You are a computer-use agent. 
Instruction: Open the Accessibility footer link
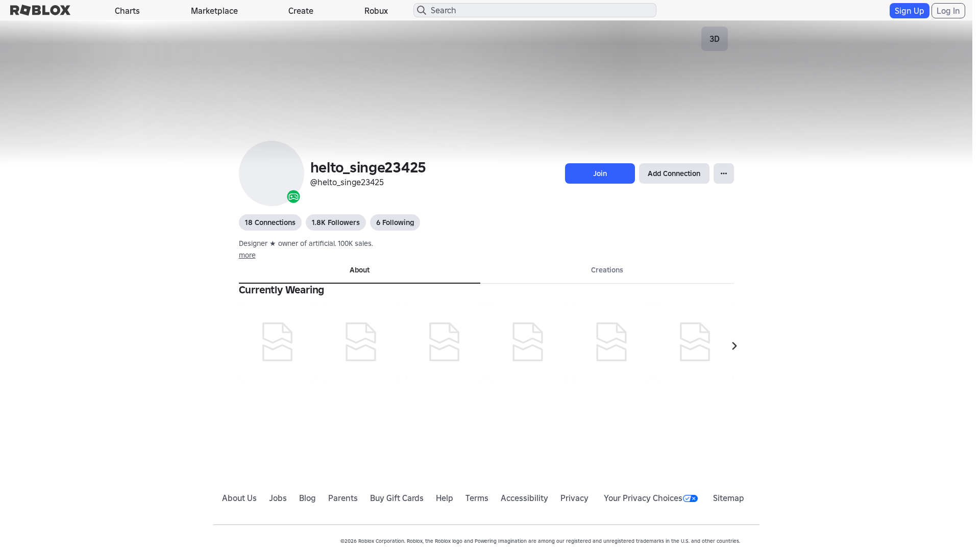click(x=524, y=498)
